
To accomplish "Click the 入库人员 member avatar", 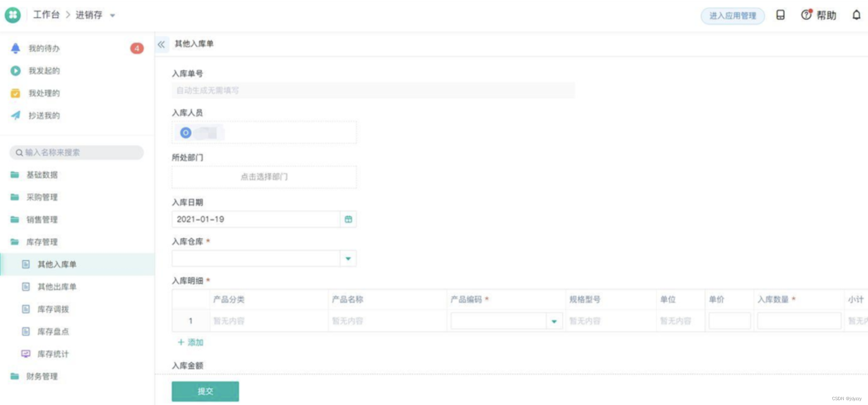I will pyautogui.click(x=186, y=133).
